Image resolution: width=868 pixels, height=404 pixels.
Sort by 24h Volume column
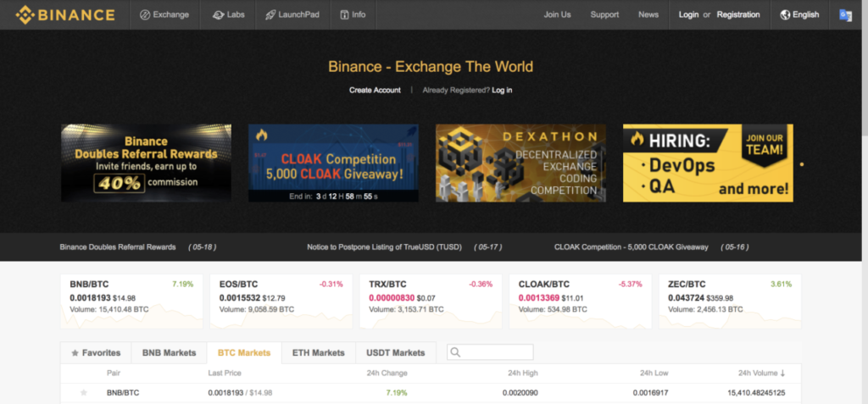(x=761, y=373)
